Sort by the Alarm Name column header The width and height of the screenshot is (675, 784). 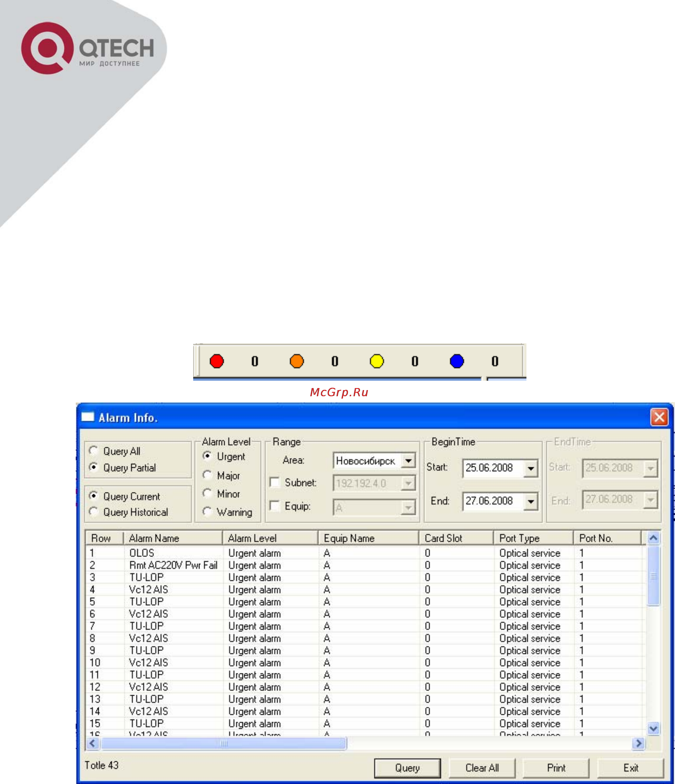pos(173,538)
